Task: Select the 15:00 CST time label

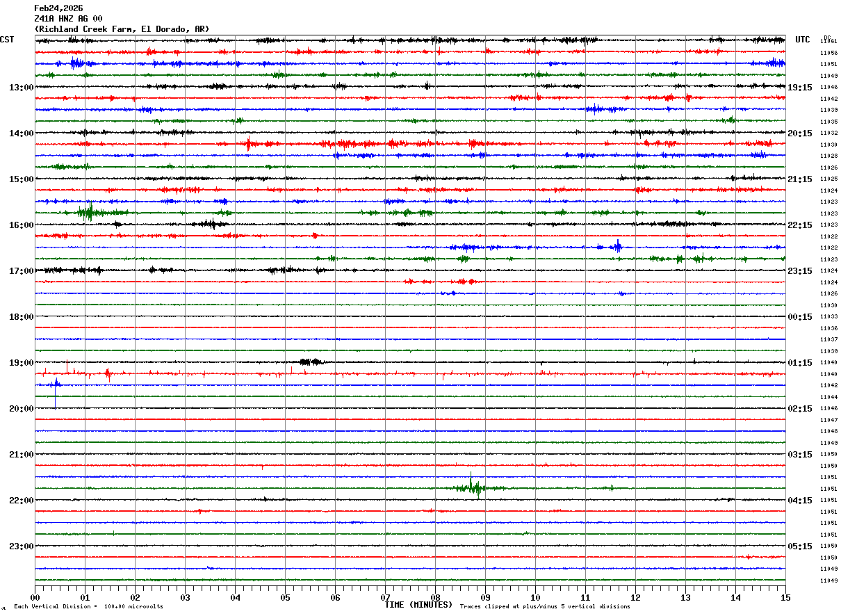Action: pos(22,179)
